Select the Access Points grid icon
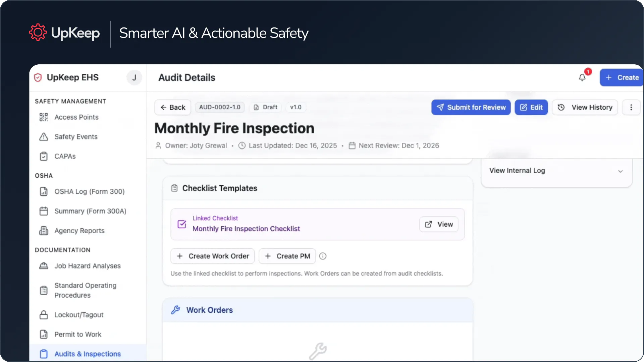This screenshot has height=362, width=644. [44, 117]
